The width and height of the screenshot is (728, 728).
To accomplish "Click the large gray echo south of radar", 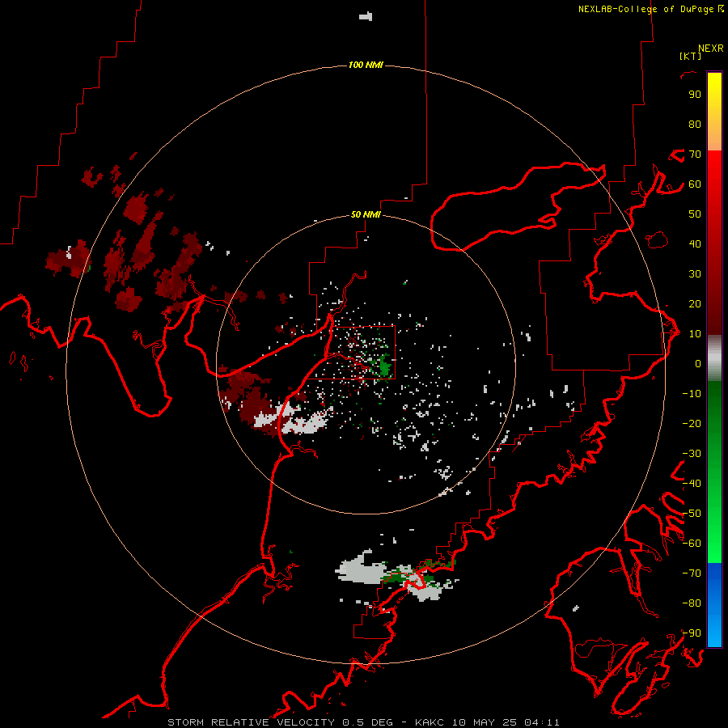I will (x=362, y=569).
